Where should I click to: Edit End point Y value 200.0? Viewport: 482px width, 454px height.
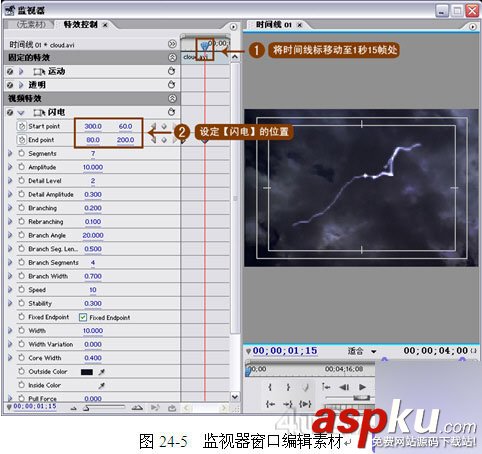click(x=125, y=140)
